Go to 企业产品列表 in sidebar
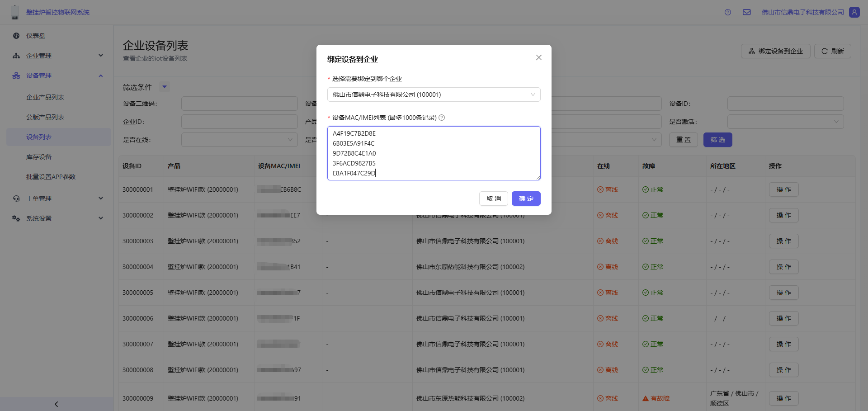 pos(45,97)
